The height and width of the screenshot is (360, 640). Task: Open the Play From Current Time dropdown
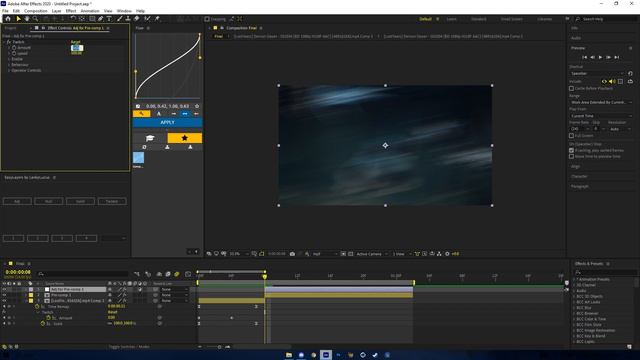pyautogui.click(x=601, y=116)
